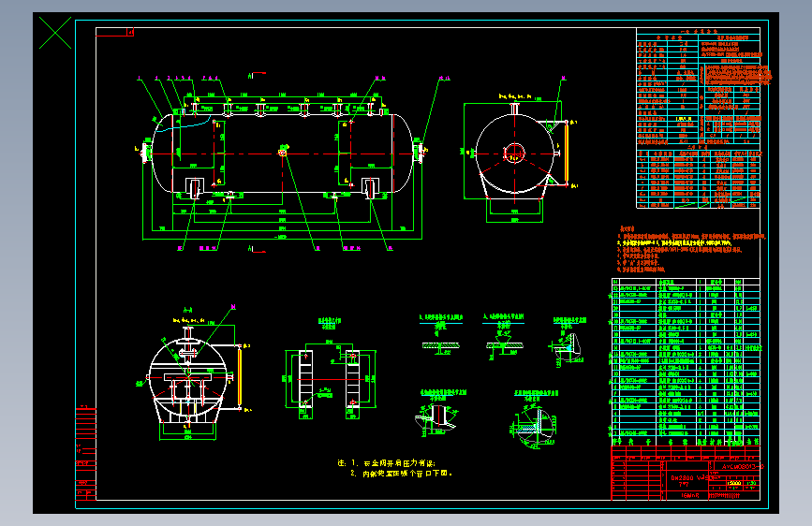
Task: Click the cyan parts list table
Action: click(687, 362)
